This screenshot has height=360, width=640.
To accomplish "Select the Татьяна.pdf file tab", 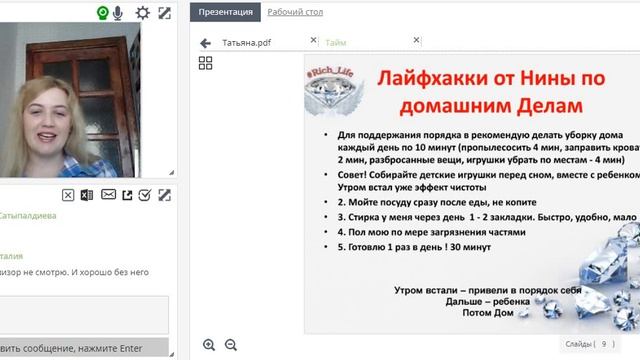I will tap(247, 42).
